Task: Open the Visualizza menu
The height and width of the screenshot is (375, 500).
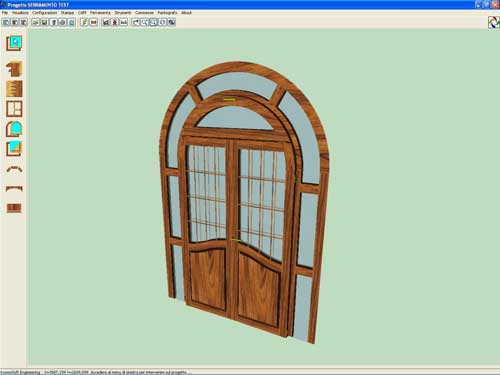Action: pos(20,13)
